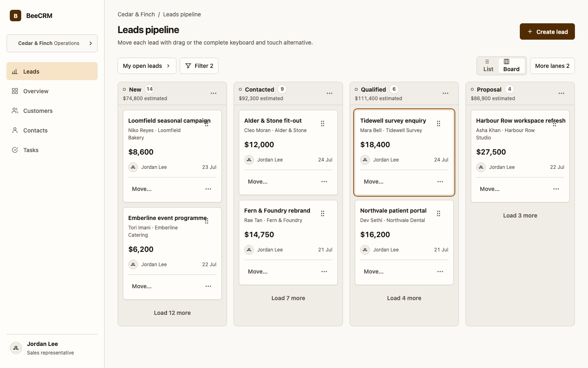Screen dimensions: 588x368
Task: Open Proposal lane options menu
Action: click(x=561, y=93)
